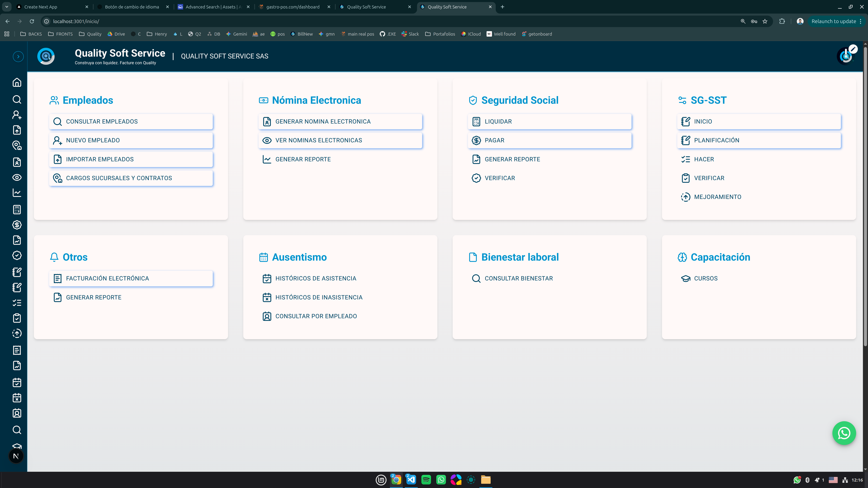Click the pencil edit icon on avatar
Screen dimensions: 868x488
(x=853, y=49)
